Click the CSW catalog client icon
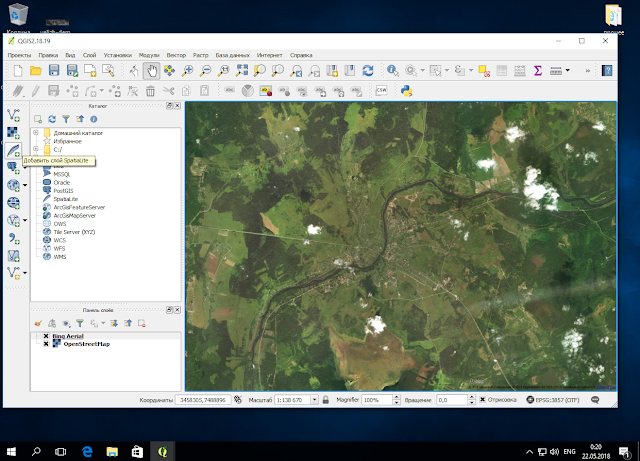The height and width of the screenshot is (461, 640). coord(381,91)
